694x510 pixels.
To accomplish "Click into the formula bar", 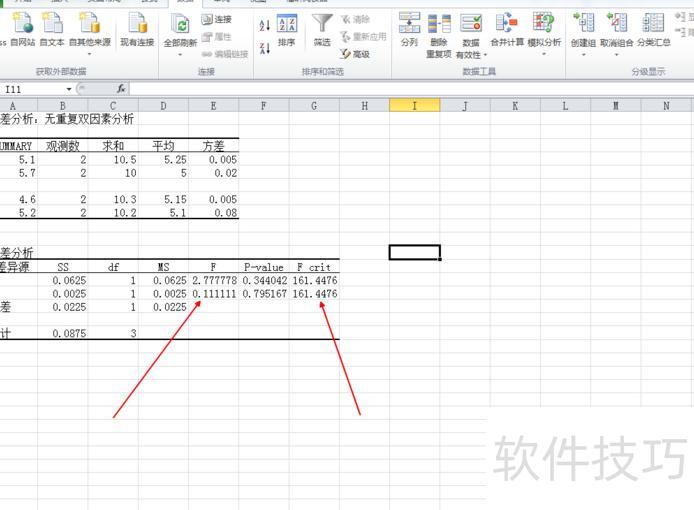I will 411,89.
